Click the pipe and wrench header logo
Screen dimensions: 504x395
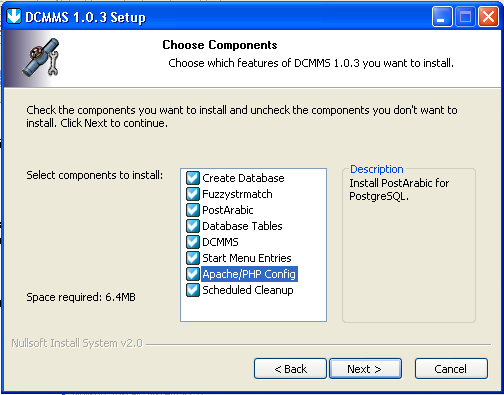(x=41, y=57)
